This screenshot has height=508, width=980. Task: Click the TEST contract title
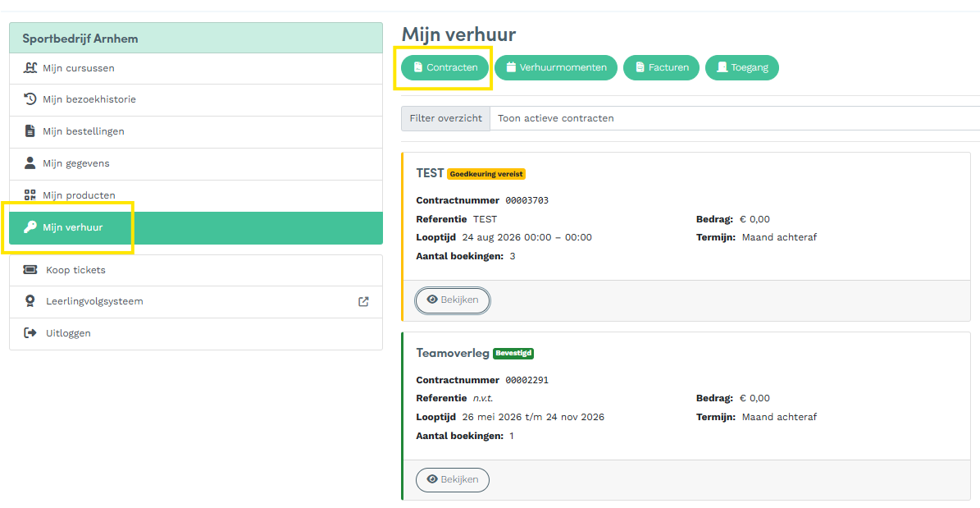(430, 173)
